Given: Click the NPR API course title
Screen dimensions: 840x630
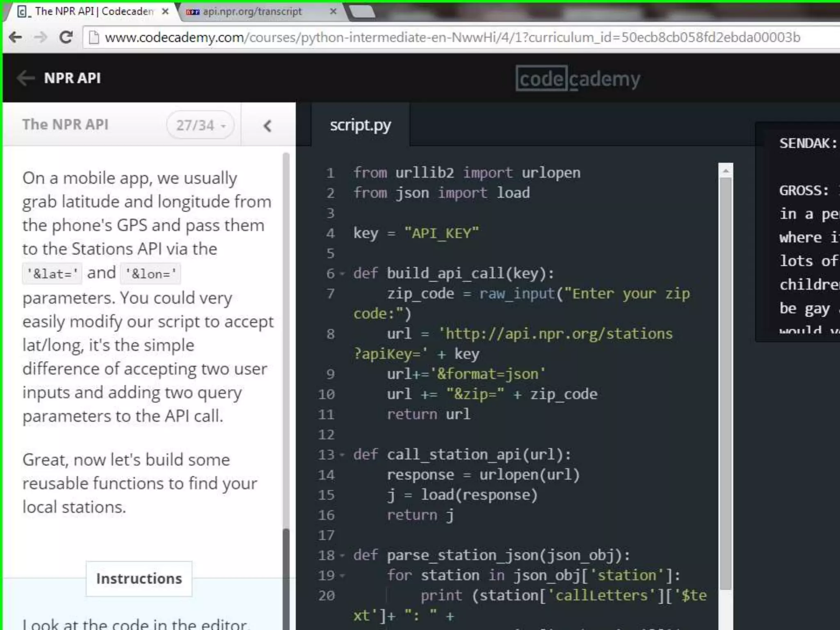Looking at the screenshot, I should (x=72, y=78).
